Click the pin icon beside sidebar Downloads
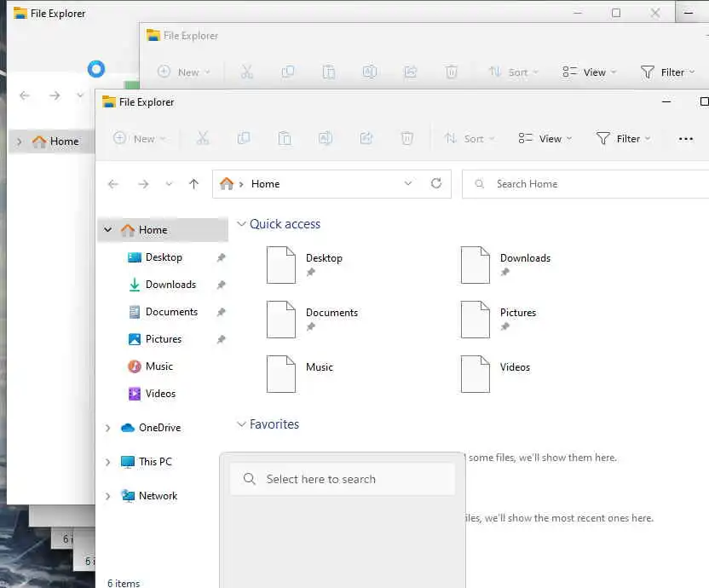This screenshot has height=588, width=709. 221,285
